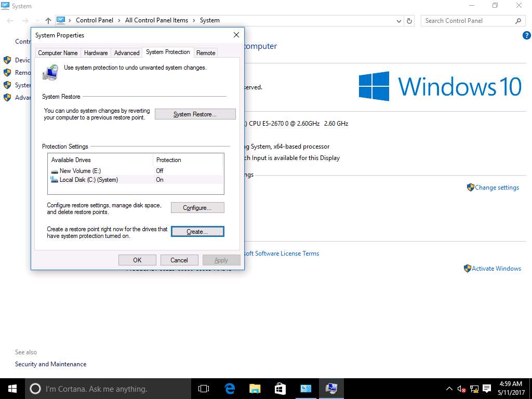Expand the chevron after Control Panel breadcrumb
Viewport: 532px width, 399px height.
point(119,20)
